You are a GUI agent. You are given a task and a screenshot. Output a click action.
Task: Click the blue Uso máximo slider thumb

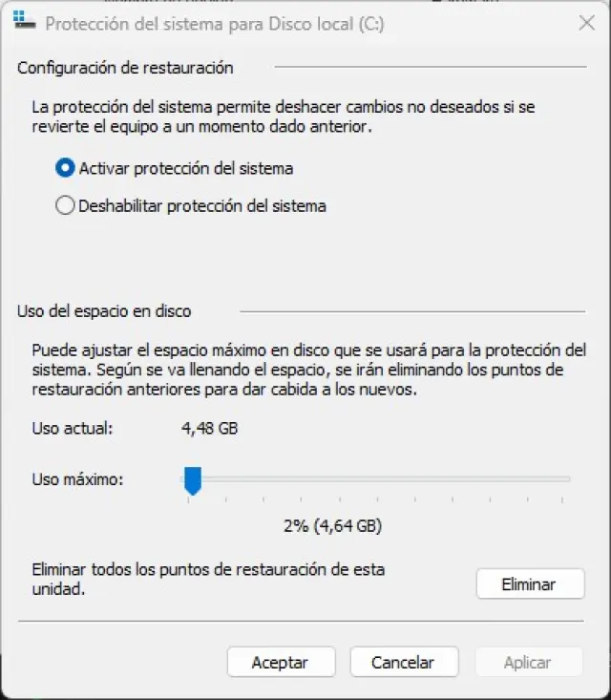coord(193,480)
